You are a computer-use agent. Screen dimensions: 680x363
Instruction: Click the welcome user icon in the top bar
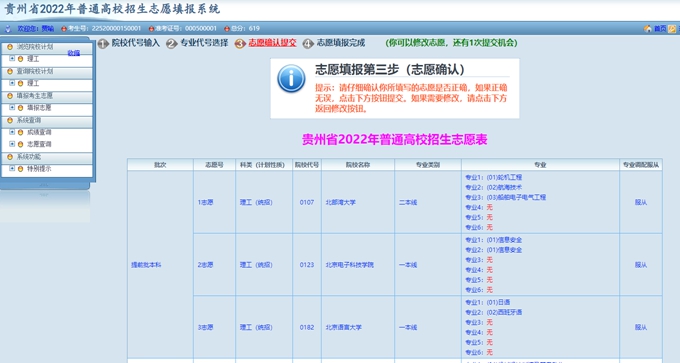tap(8, 29)
